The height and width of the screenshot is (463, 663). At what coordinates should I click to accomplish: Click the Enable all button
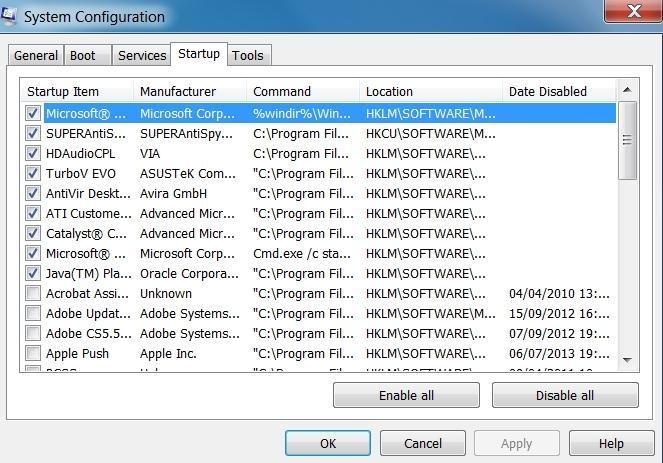(406, 395)
